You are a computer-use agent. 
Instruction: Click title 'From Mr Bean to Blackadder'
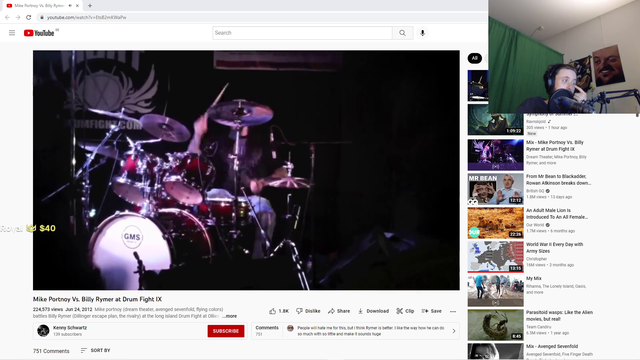pyautogui.click(x=558, y=180)
